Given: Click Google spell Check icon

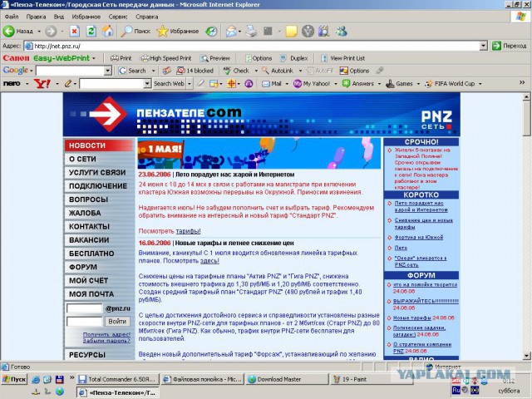Looking at the screenshot, I should tap(227, 71).
